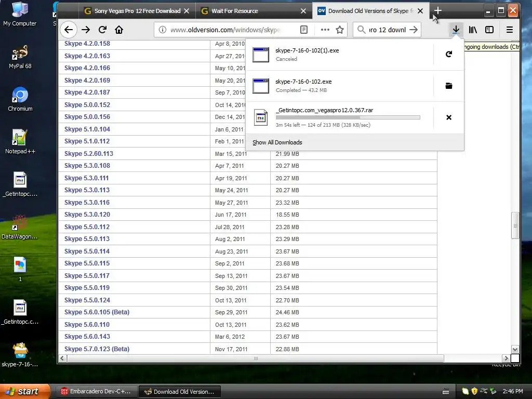
Task: Close the Wait For Resource tab
Action: pyautogui.click(x=303, y=11)
